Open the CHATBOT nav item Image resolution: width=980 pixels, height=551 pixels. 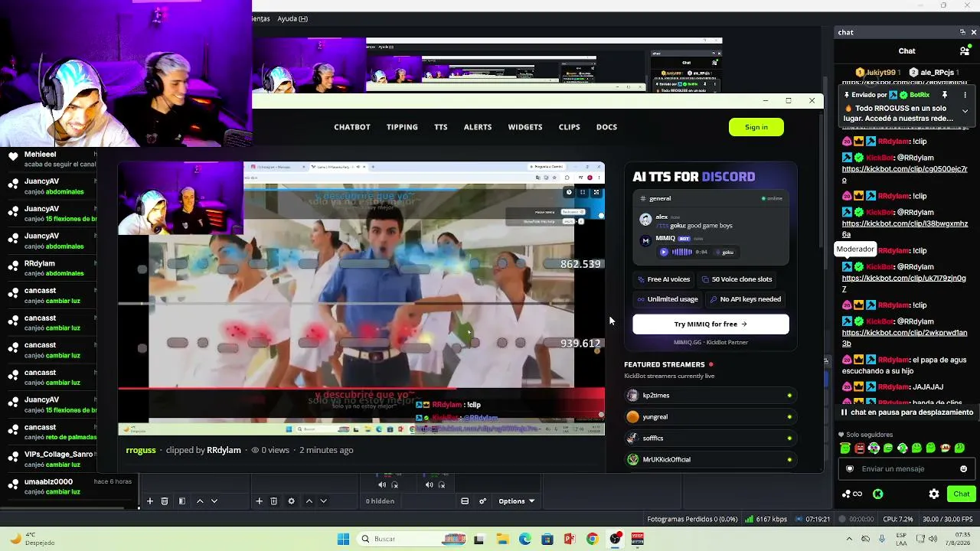(352, 127)
